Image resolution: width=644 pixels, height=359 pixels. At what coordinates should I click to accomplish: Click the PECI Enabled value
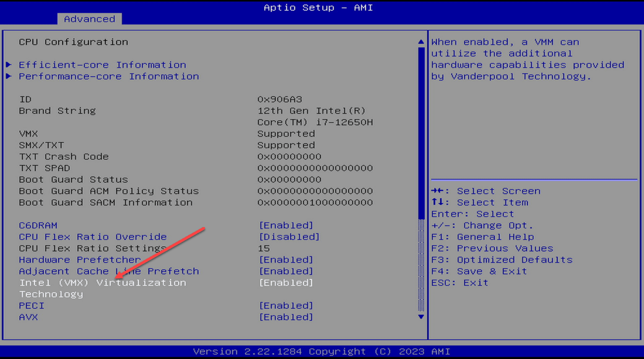286,305
